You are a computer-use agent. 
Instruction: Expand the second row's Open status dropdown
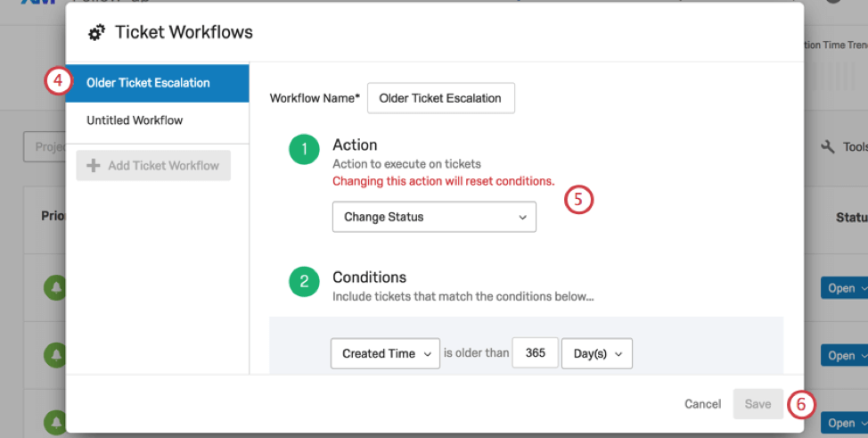pyautogui.click(x=843, y=355)
